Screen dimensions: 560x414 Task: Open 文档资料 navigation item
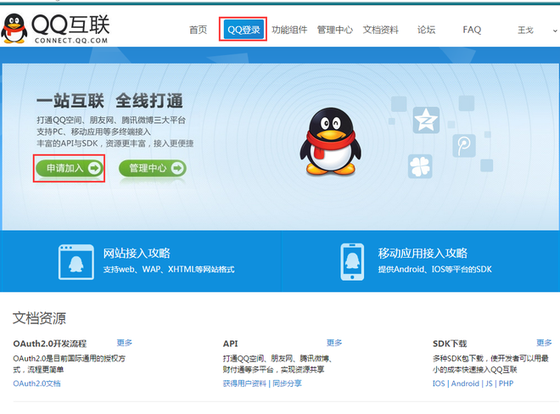coord(381,30)
